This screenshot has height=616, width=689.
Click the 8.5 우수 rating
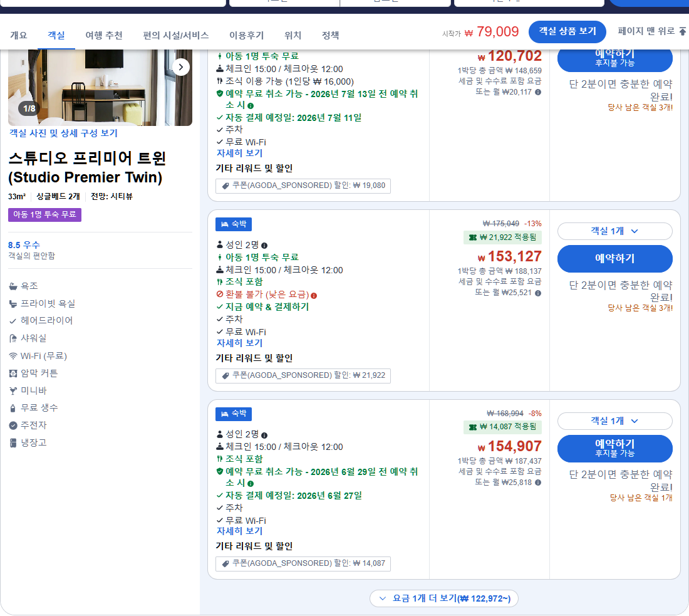click(24, 245)
